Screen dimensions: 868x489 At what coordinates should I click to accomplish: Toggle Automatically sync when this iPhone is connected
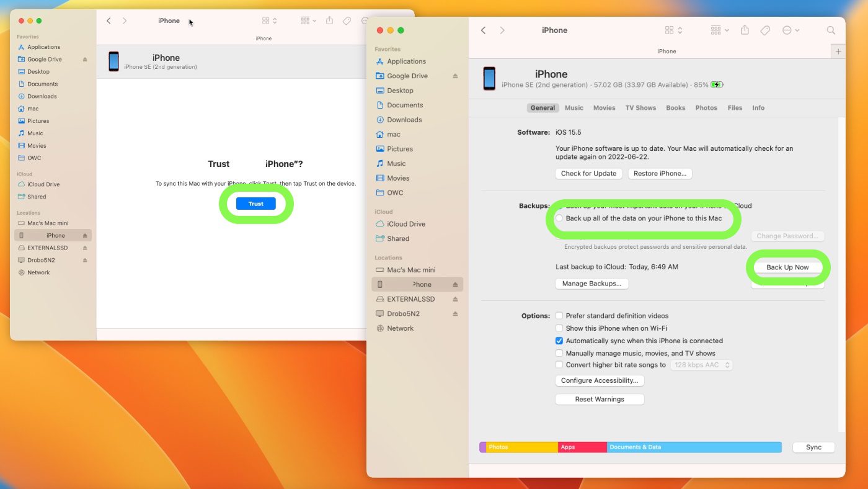tap(559, 341)
